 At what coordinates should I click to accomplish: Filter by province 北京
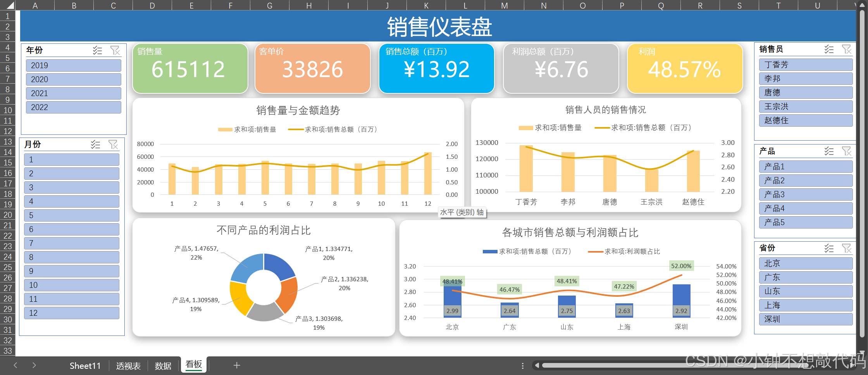click(806, 263)
